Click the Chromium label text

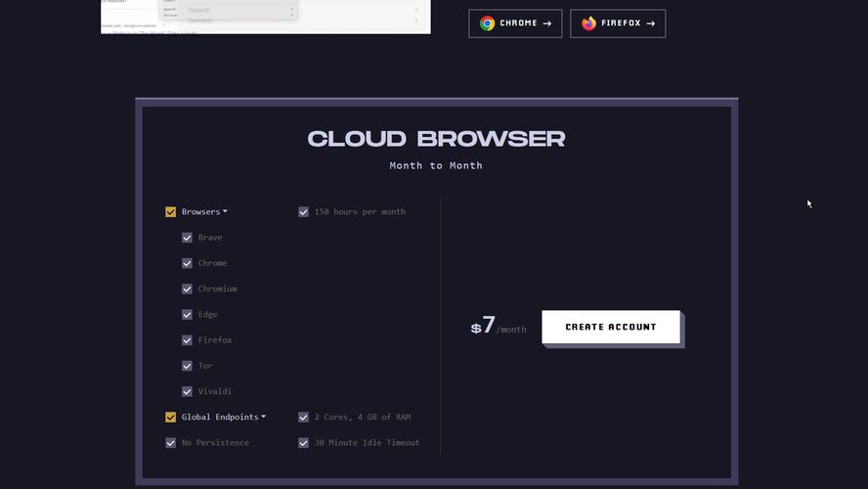[x=218, y=289]
